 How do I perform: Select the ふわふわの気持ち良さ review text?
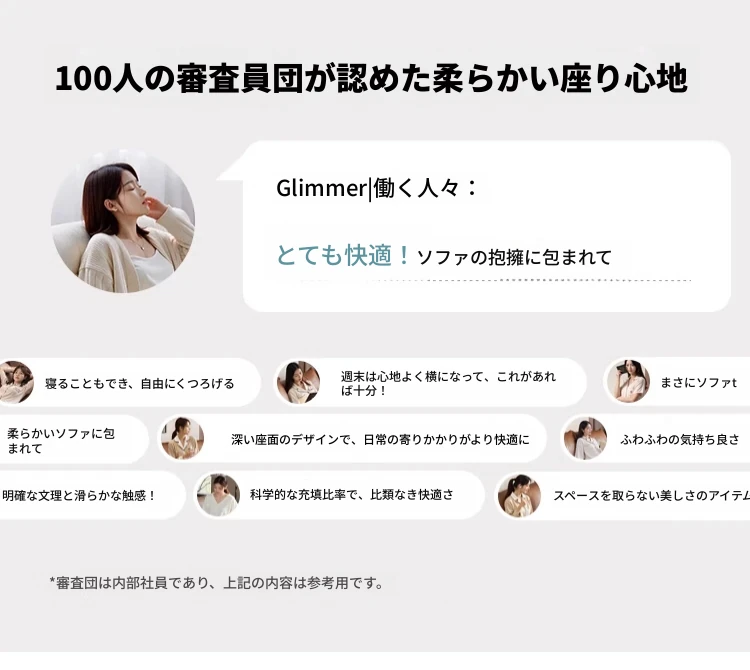pos(680,439)
